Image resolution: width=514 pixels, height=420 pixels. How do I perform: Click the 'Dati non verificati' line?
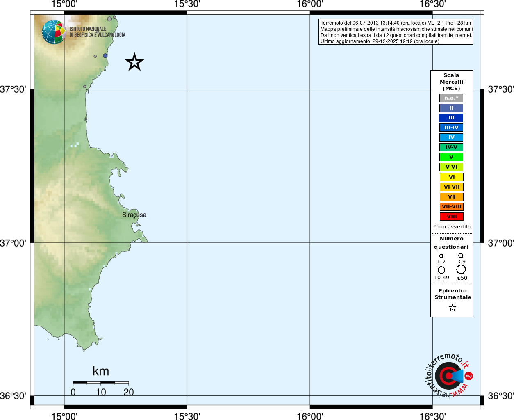[x=396, y=35]
